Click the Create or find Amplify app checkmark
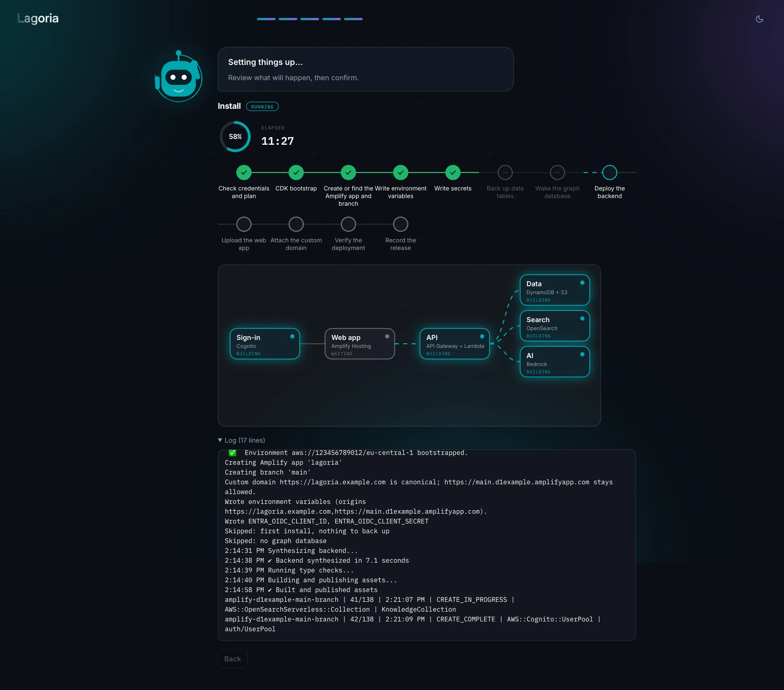The width and height of the screenshot is (784, 690). pos(348,173)
